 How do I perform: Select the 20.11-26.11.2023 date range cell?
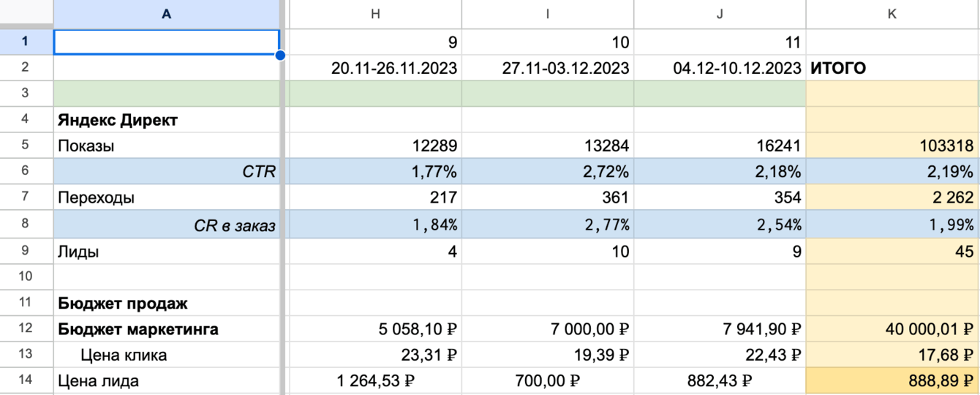(375, 69)
